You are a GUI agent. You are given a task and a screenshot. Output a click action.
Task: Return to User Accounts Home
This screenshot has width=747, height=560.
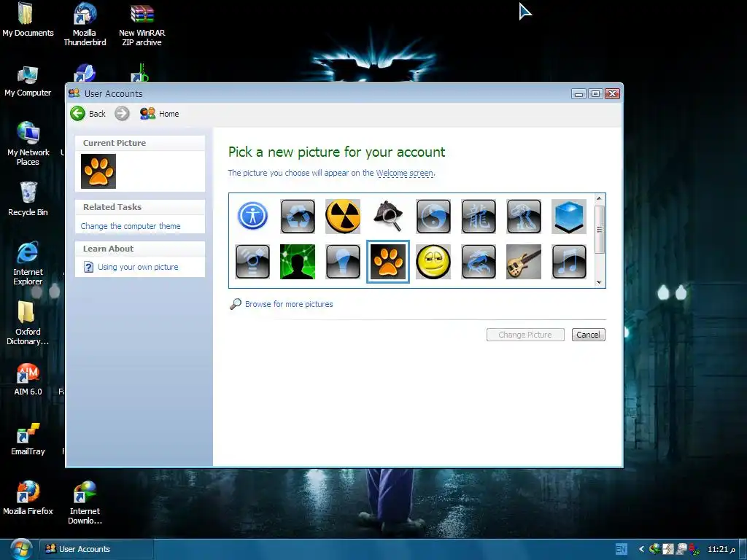click(160, 113)
